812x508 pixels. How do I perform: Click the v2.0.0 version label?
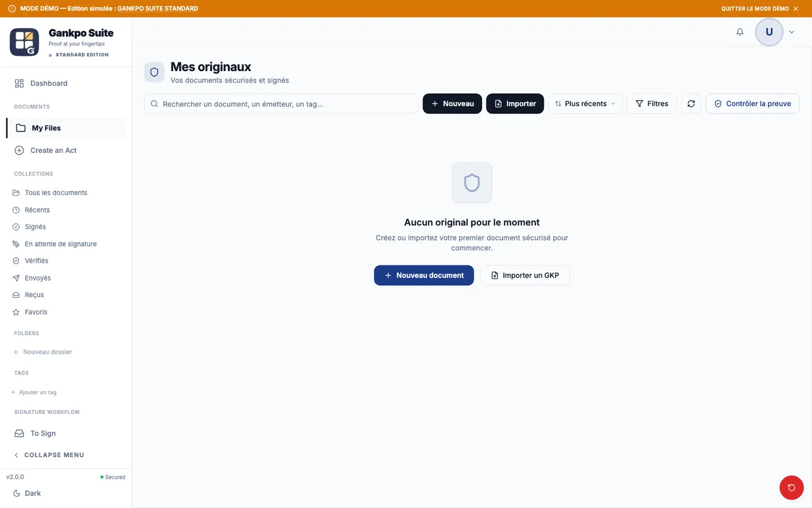pyautogui.click(x=15, y=477)
